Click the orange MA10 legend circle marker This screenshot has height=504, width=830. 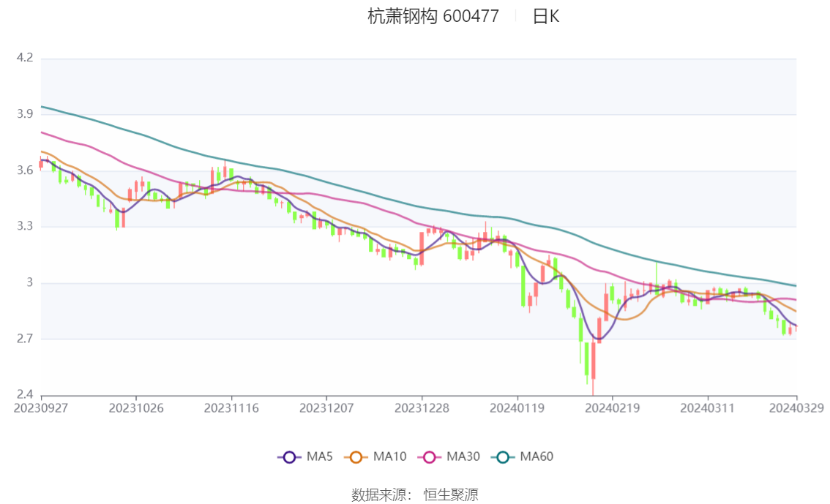point(356,457)
